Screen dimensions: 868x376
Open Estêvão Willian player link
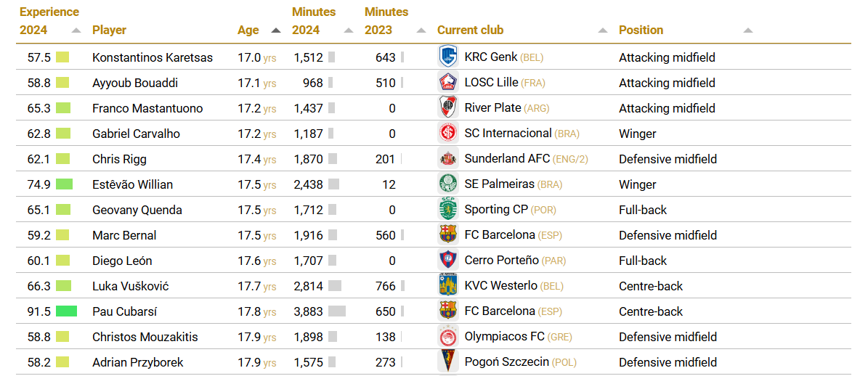tap(132, 184)
